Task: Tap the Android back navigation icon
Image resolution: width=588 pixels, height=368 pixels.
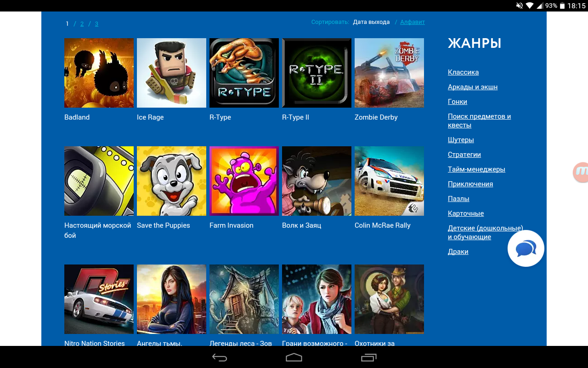Action: [x=220, y=357]
